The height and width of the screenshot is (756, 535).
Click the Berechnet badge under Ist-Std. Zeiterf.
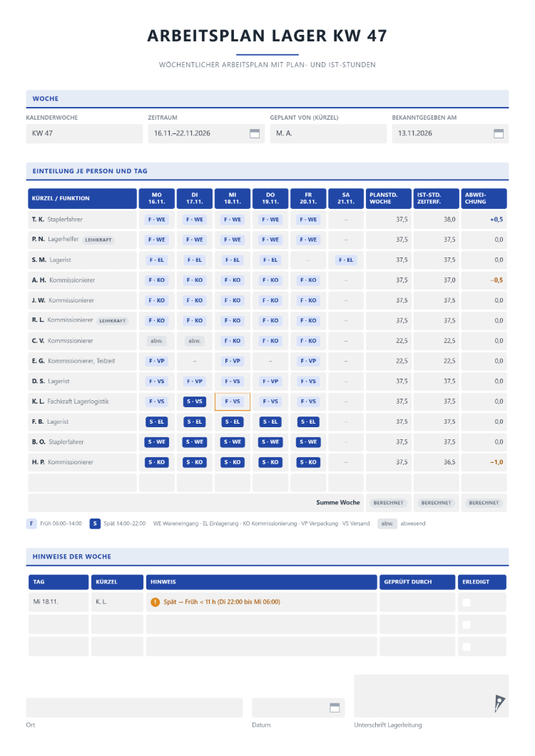click(436, 503)
